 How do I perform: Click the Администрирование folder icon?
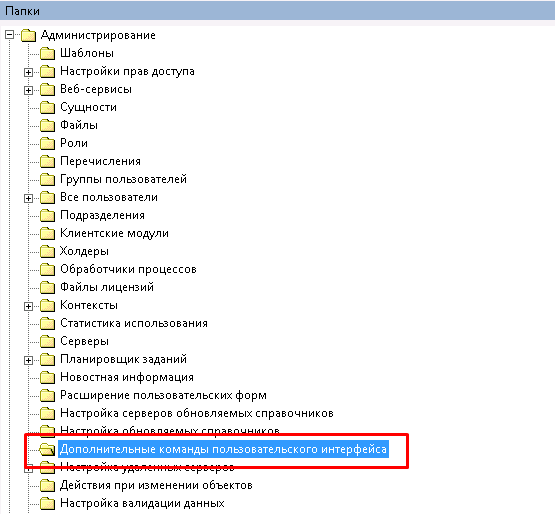point(28,35)
